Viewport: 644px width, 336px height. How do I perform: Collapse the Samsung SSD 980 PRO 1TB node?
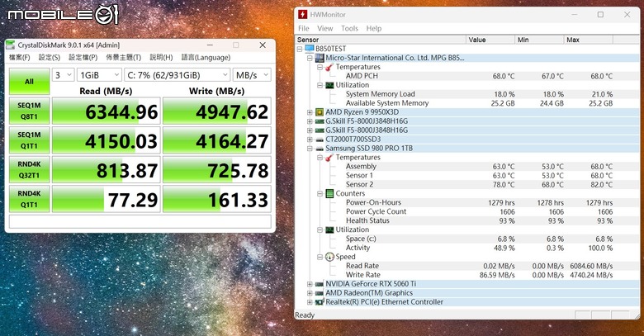coord(310,149)
